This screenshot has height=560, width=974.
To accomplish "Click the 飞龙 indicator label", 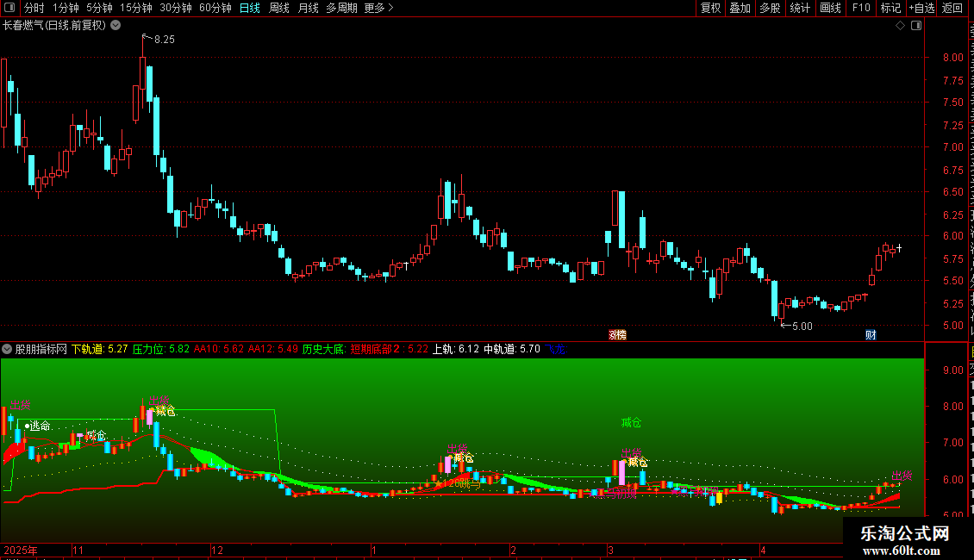I will click(556, 349).
